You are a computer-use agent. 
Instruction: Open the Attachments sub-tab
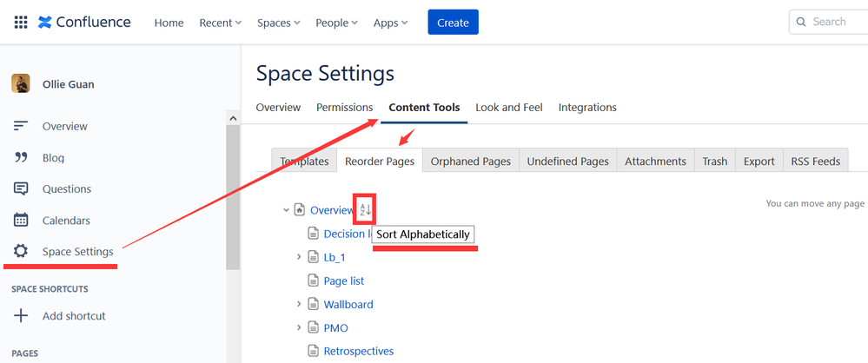pyautogui.click(x=655, y=161)
